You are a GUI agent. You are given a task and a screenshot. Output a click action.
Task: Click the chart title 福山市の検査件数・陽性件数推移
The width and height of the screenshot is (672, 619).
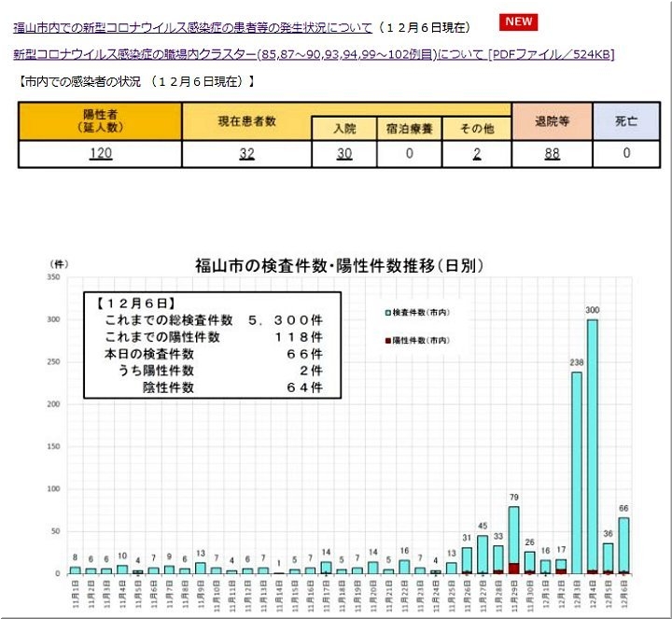tap(339, 266)
